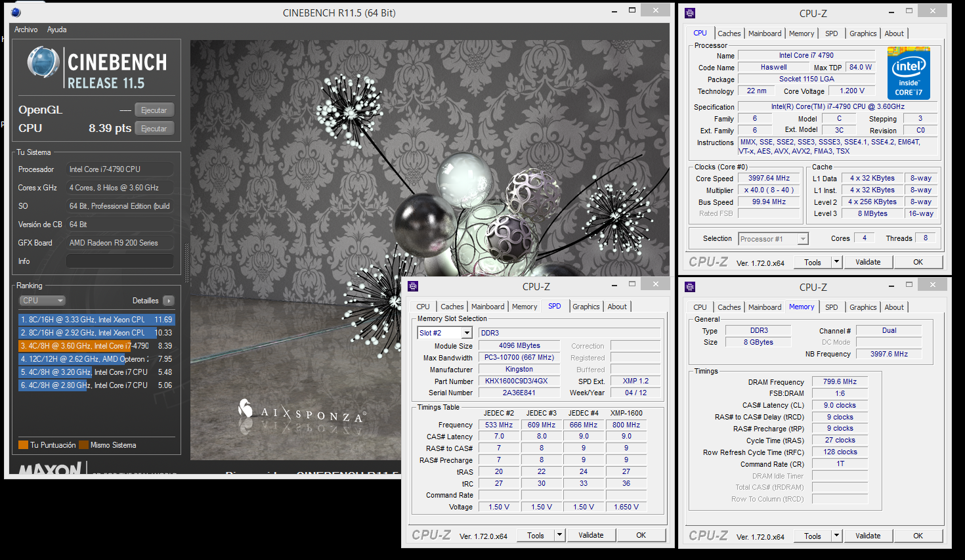Click the CPU-Z icon in the SPD window title

[x=413, y=286]
